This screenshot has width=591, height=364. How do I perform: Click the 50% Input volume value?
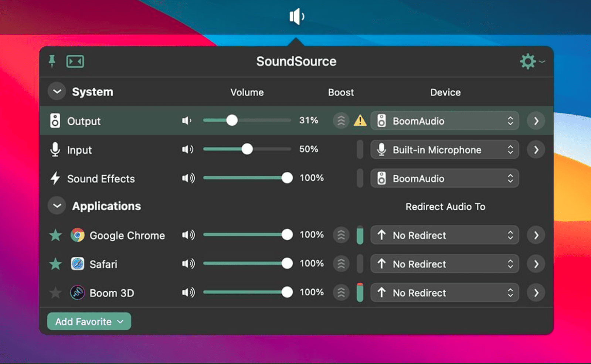point(309,149)
